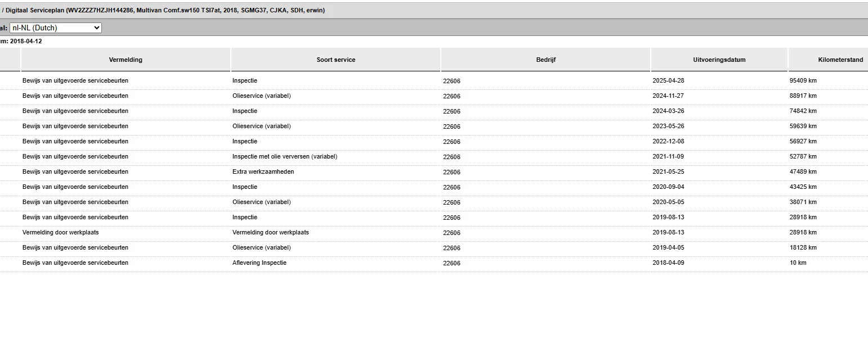Select the 18128 km mileage cell
Screen dimensions: 868x339
(x=803, y=247)
